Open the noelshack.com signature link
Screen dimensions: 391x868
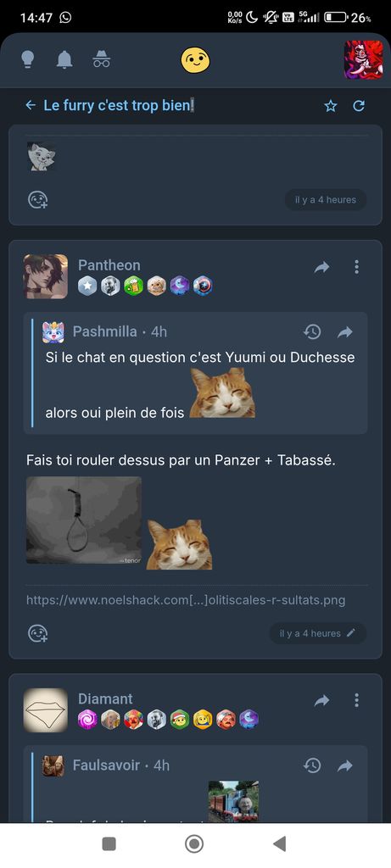[x=186, y=600]
